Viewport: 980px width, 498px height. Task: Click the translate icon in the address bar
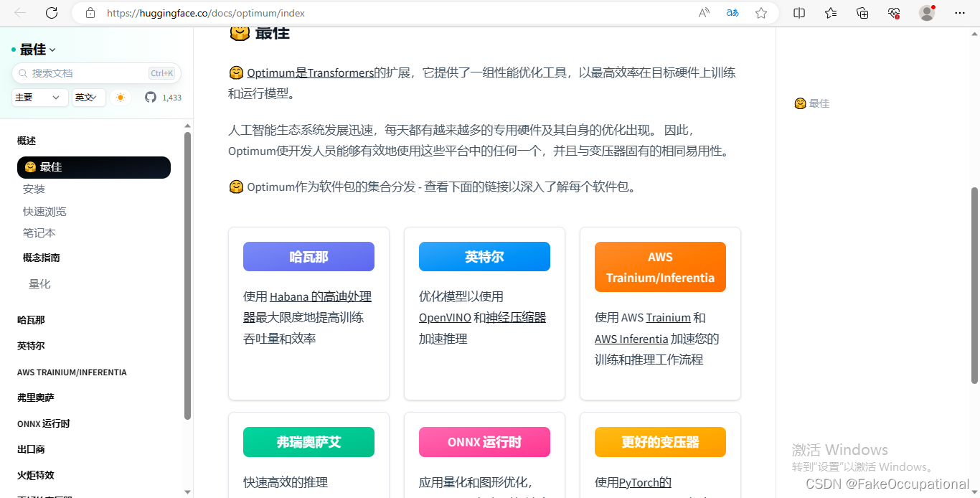(x=732, y=13)
